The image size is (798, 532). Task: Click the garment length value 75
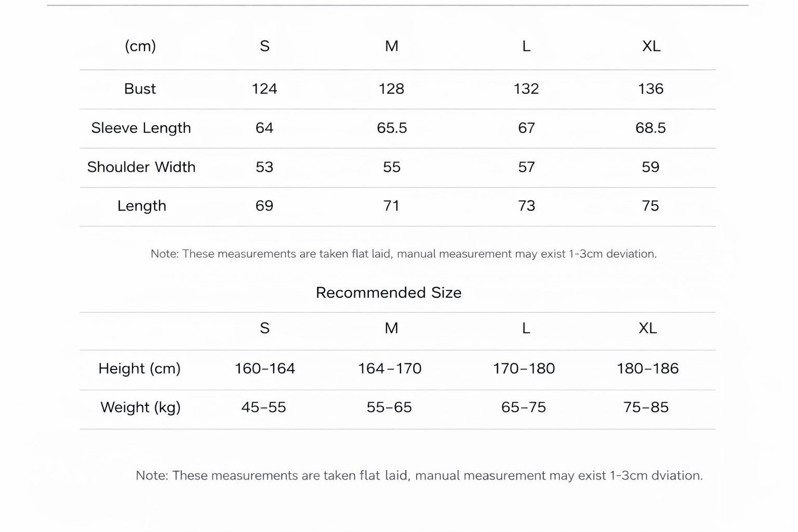click(x=650, y=206)
